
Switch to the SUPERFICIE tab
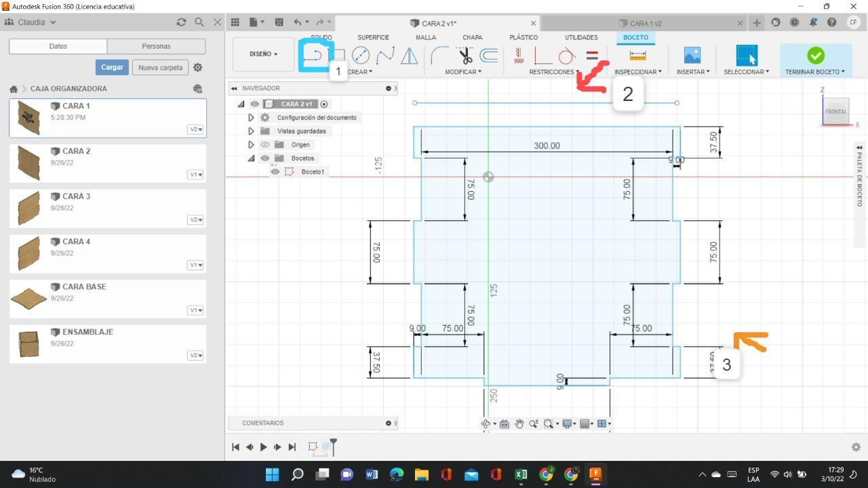(373, 37)
